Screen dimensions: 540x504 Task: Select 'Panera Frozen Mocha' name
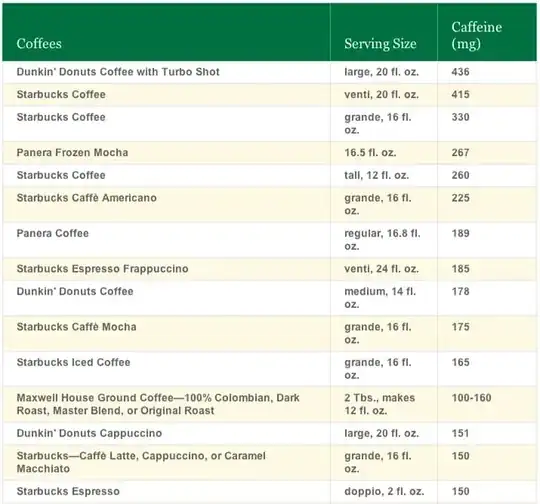pyautogui.click(x=72, y=153)
